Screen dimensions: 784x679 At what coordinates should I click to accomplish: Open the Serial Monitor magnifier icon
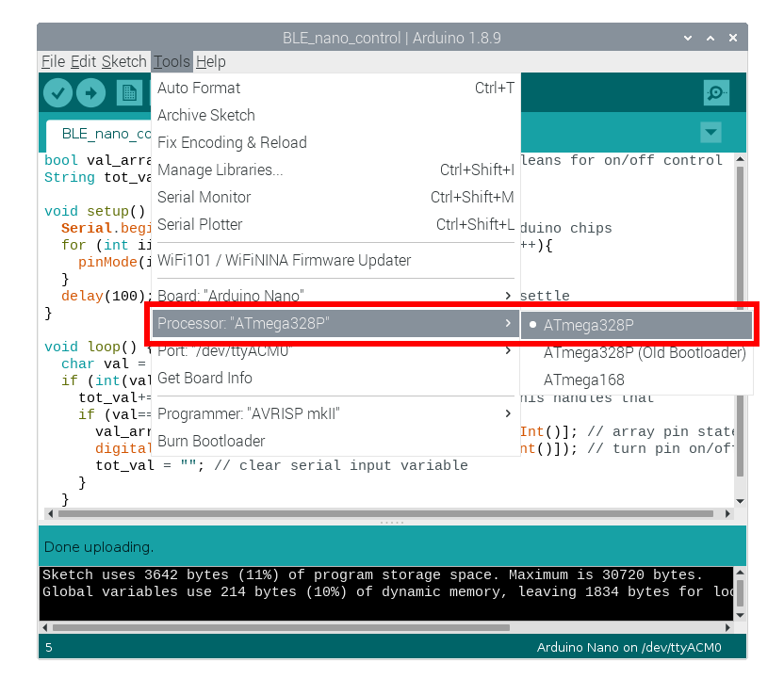(x=716, y=93)
